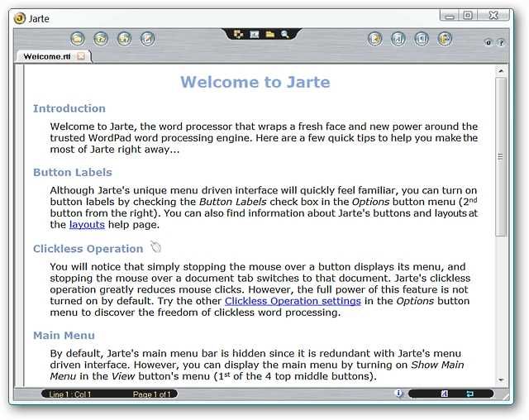Maximize the Jarte window

468,16
